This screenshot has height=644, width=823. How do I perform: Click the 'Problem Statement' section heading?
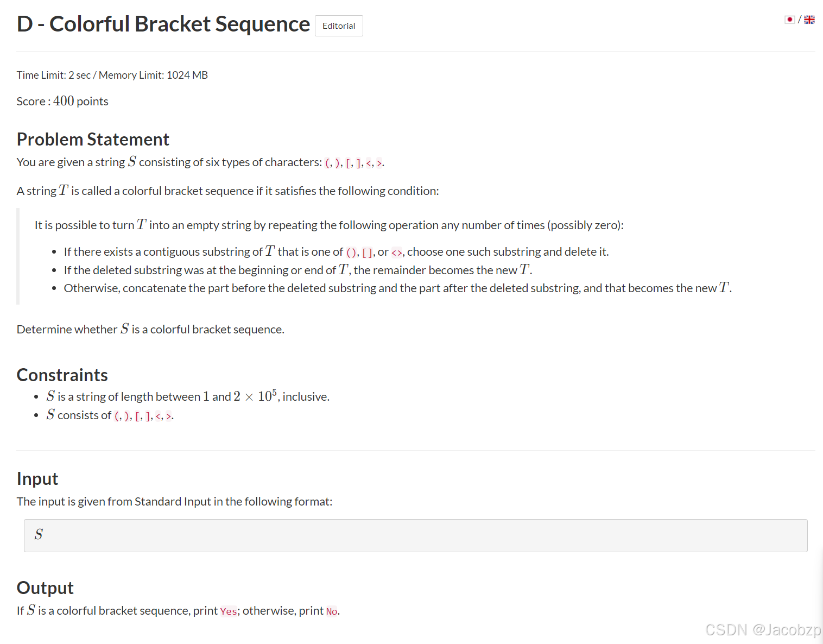coord(92,139)
